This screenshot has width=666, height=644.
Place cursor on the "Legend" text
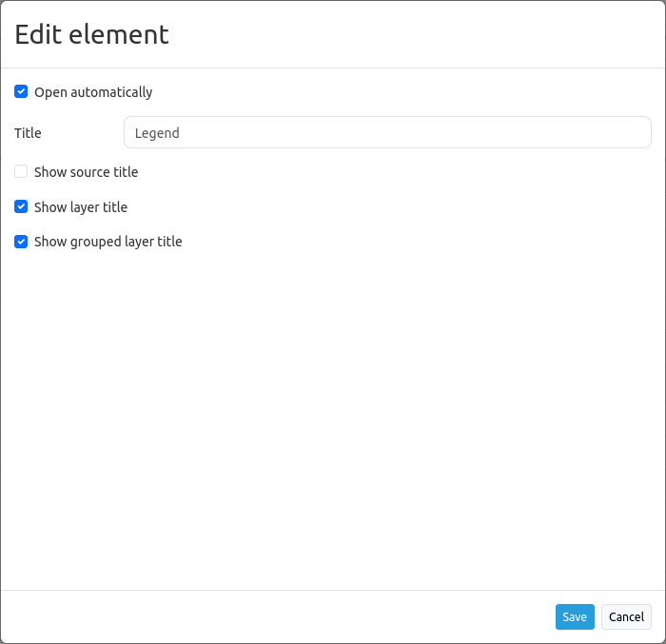click(x=157, y=133)
